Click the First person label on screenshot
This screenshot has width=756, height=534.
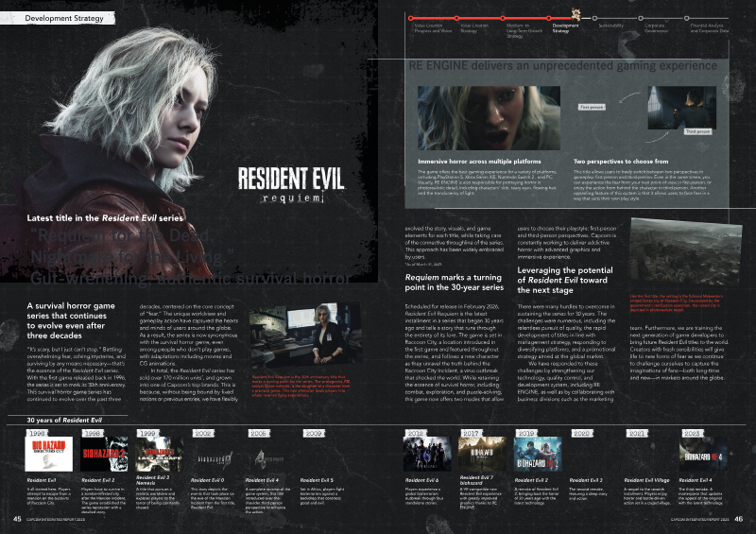pyautogui.click(x=591, y=107)
